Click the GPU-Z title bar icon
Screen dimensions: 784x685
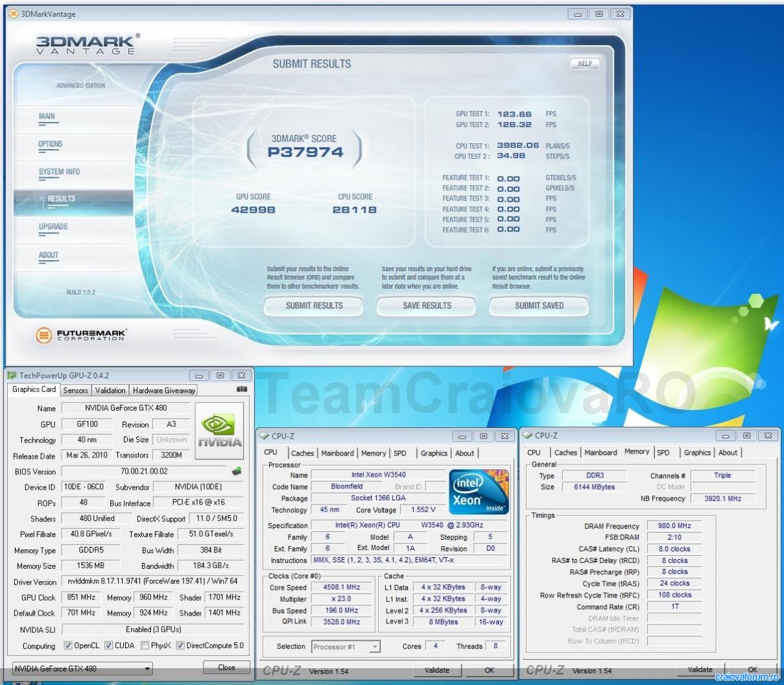(12, 375)
